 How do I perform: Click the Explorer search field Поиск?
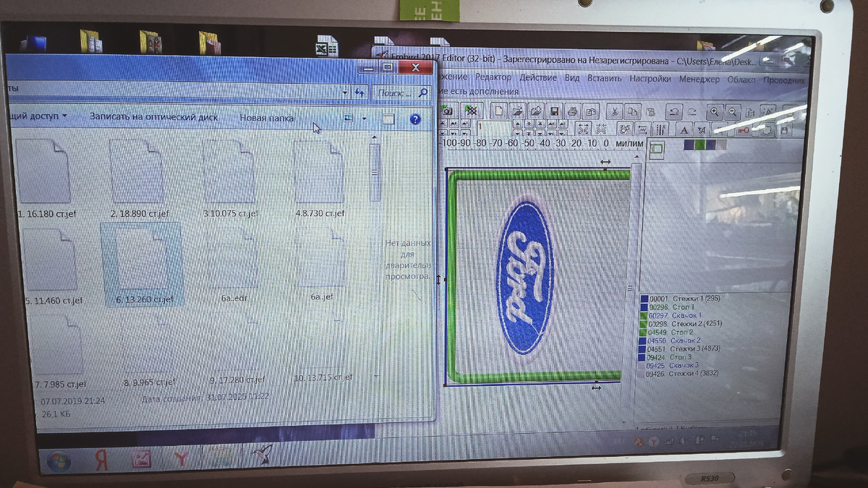[x=403, y=93]
